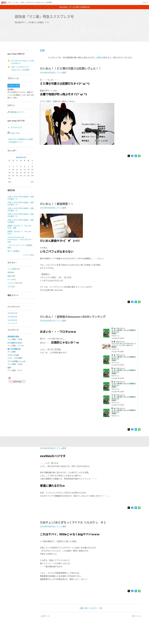Go to next month 次月 in calendar
This screenshot has width=149, height=644.
pyautogui.click(x=32, y=182)
